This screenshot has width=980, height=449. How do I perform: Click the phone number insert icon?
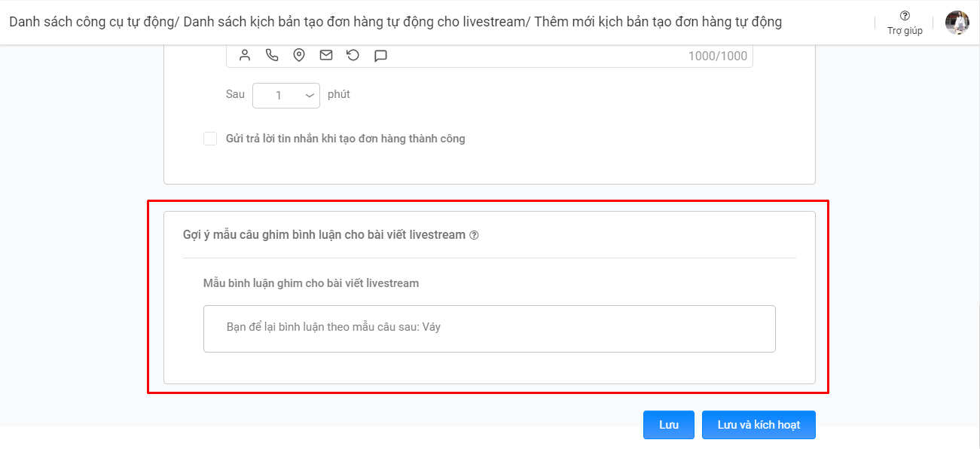[271, 54]
